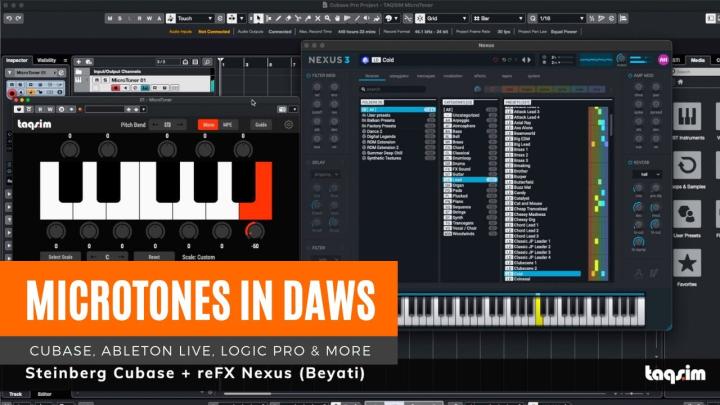Switch to the Visibility tab
This screenshot has width=720, height=405.
tap(46, 60)
